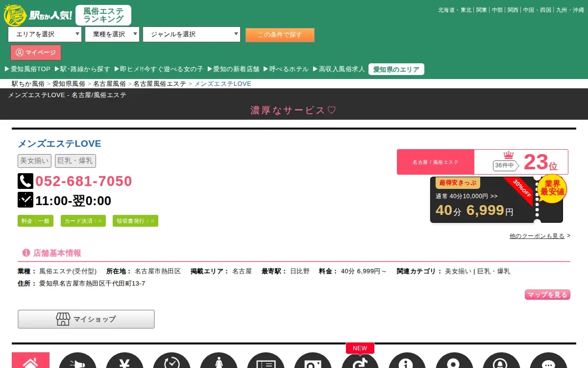Image resolution: width=588 pixels, height=368 pixels.
Task: Open the megaphone news icon
Action: coord(77,361)
